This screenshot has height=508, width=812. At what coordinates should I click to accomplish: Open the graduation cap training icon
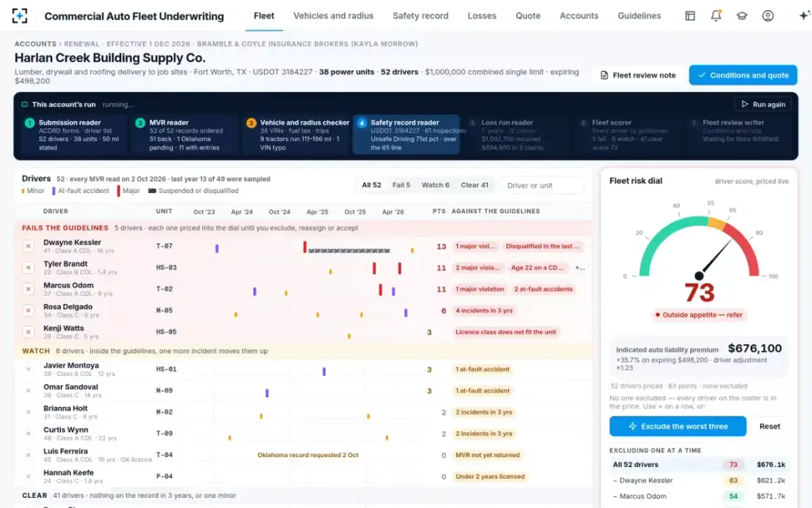coord(742,16)
